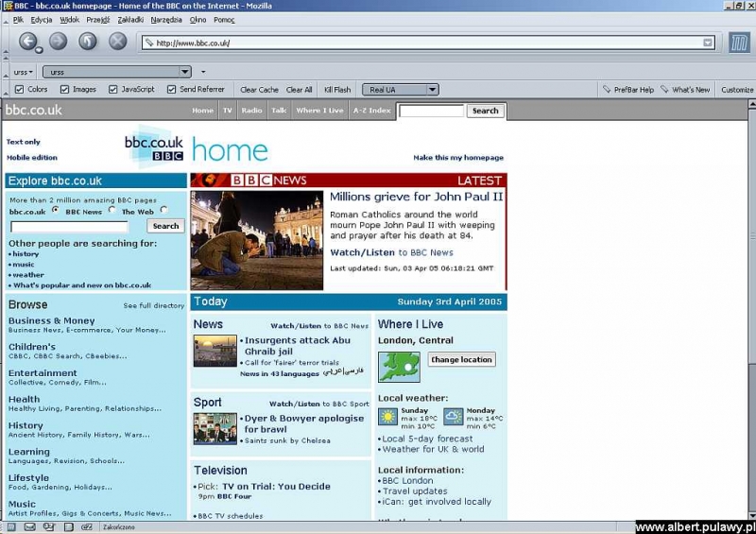Click the small arrow after urss box
Image resolution: width=756 pixels, height=534 pixels.
[x=203, y=72]
